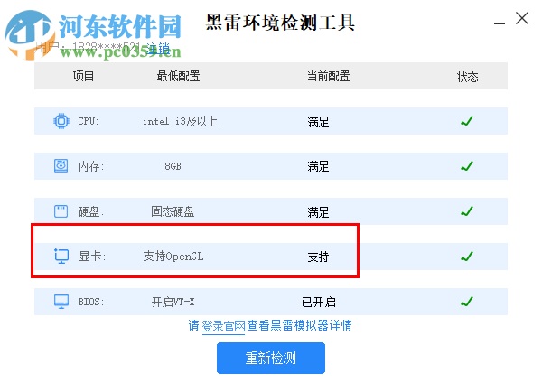Click the green checkmark in 内存 row

(x=467, y=166)
